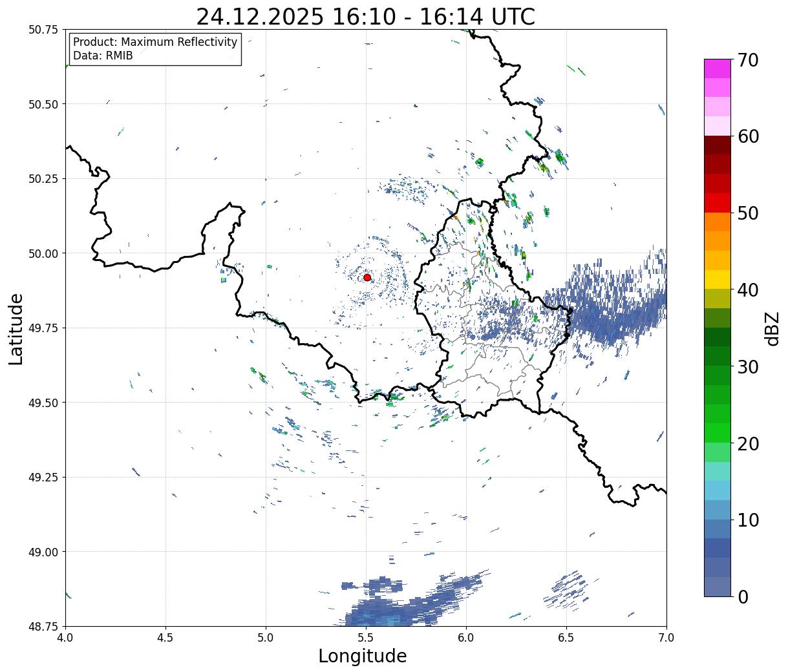
Task: Click the longitude tick label 4.5
Action: tap(165, 637)
